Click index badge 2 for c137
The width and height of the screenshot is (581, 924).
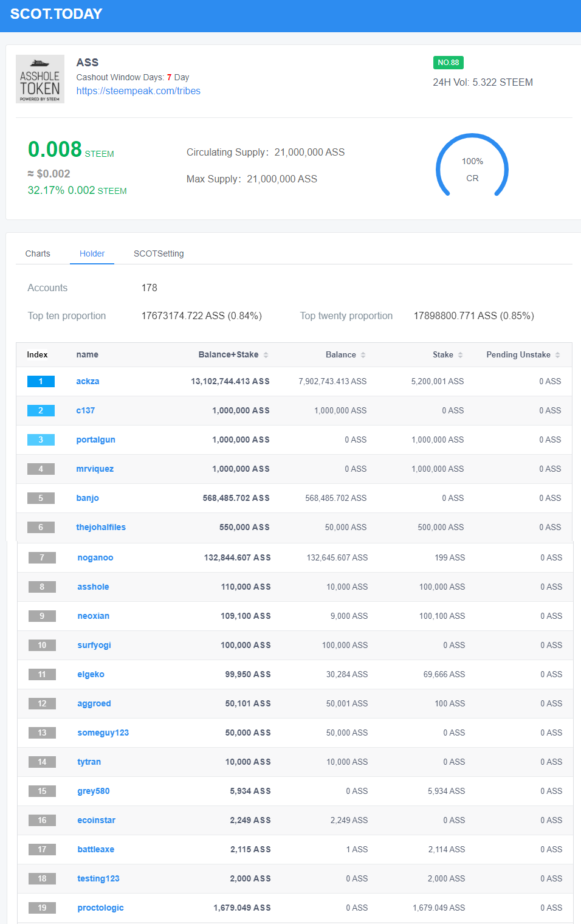click(x=41, y=410)
